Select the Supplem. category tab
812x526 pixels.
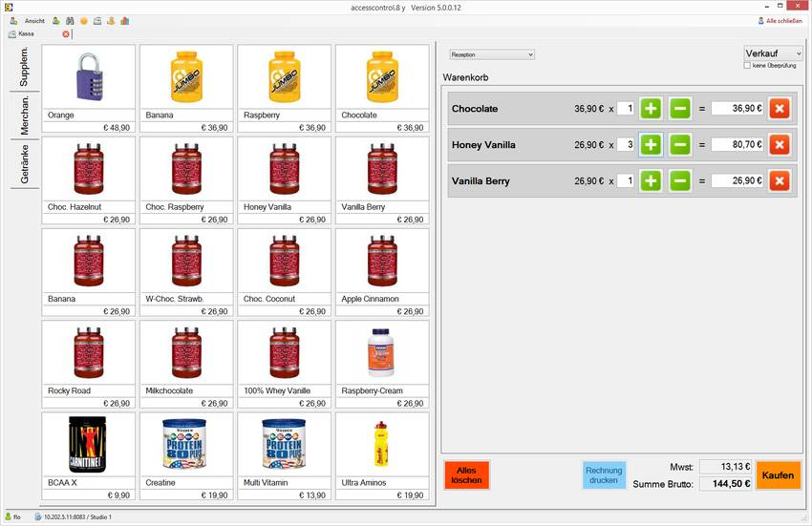pyautogui.click(x=24, y=67)
